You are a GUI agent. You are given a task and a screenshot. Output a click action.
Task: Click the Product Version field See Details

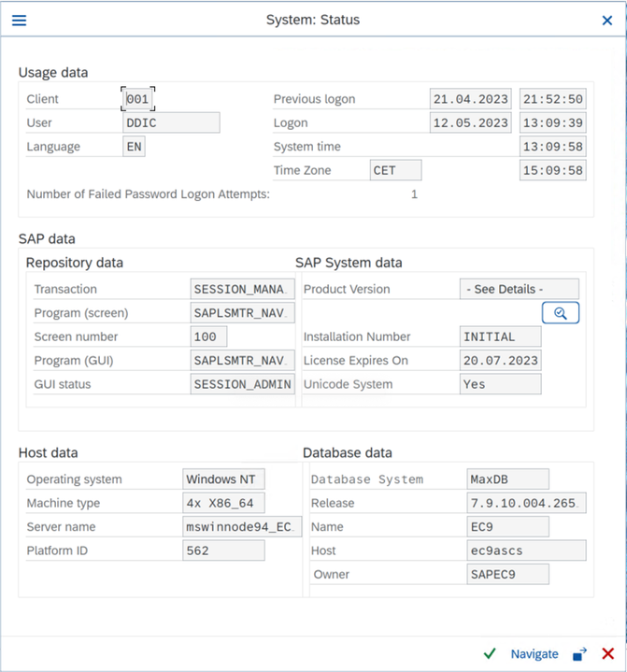(519, 290)
